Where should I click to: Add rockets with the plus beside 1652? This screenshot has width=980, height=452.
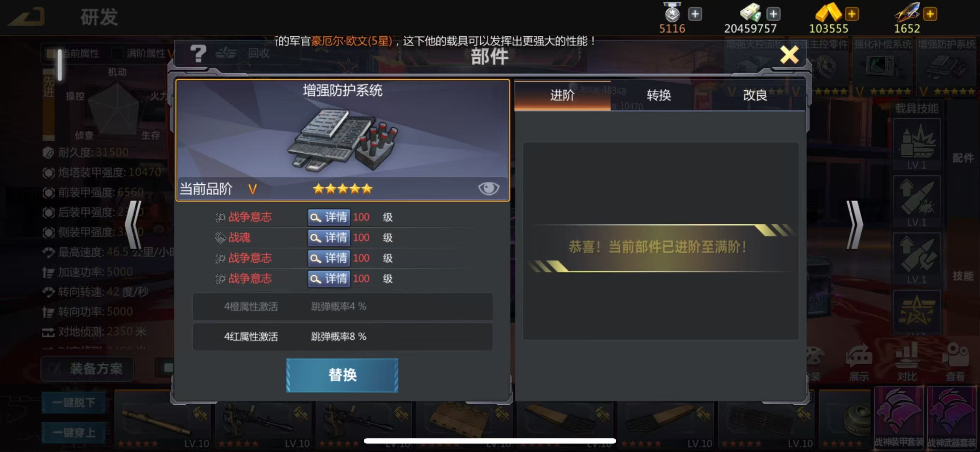pos(930,14)
